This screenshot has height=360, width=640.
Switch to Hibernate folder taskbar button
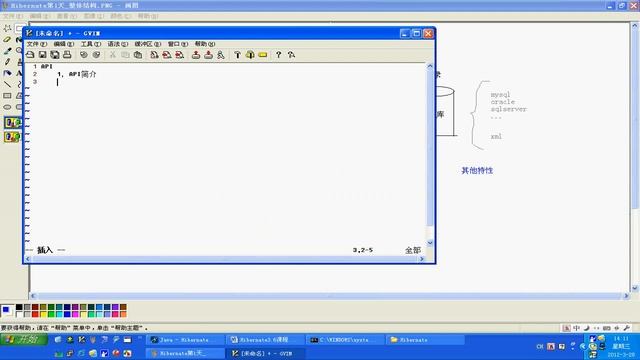coord(425,340)
